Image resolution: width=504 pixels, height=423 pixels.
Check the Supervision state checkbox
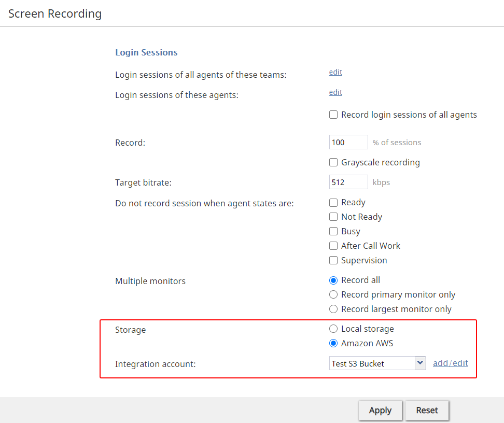tap(333, 260)
